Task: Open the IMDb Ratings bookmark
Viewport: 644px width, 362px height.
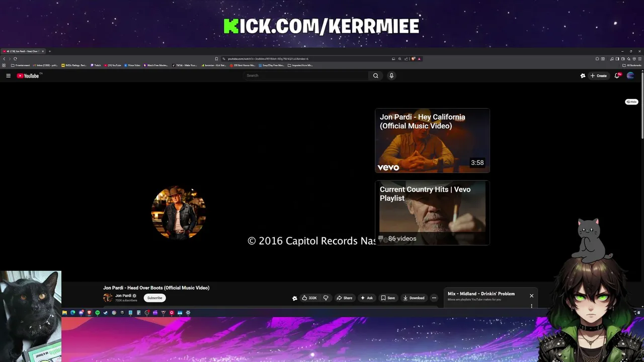Action: (74, 65)
